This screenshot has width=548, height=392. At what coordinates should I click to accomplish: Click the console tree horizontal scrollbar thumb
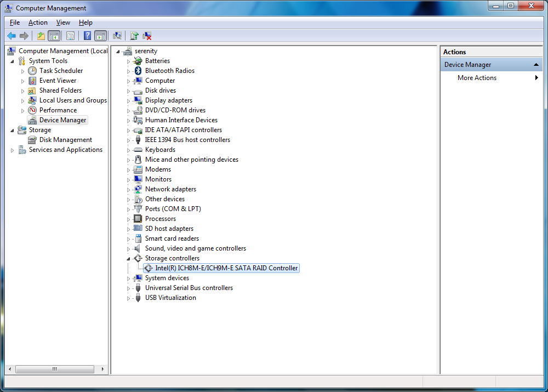(x=55, y=370)
